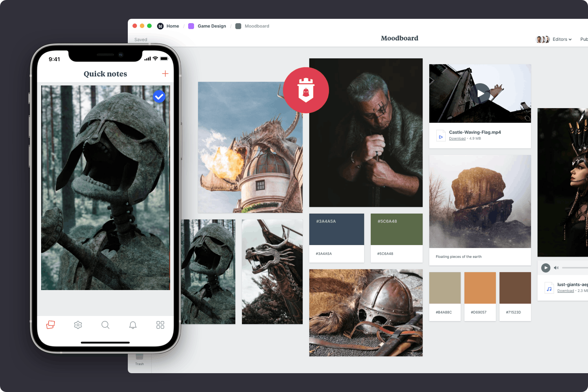Go to Home breadcrumb
Image resolution: width=588 pixels, height=392 pixels.
coord(172,26)
